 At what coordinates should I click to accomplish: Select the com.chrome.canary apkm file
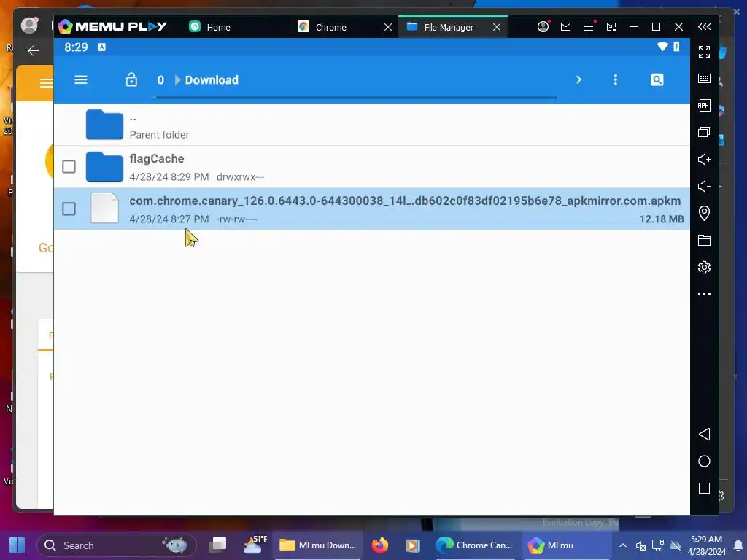tap(371, 209)
